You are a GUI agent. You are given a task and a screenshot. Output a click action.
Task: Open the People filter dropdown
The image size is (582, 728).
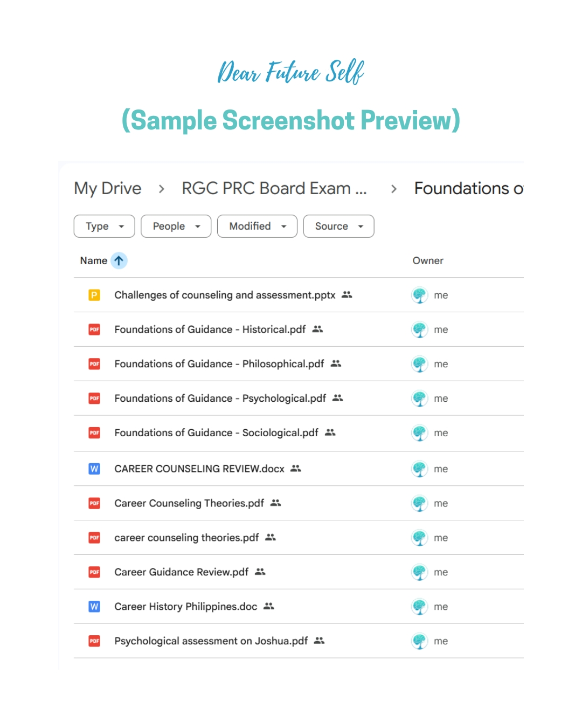176,226
